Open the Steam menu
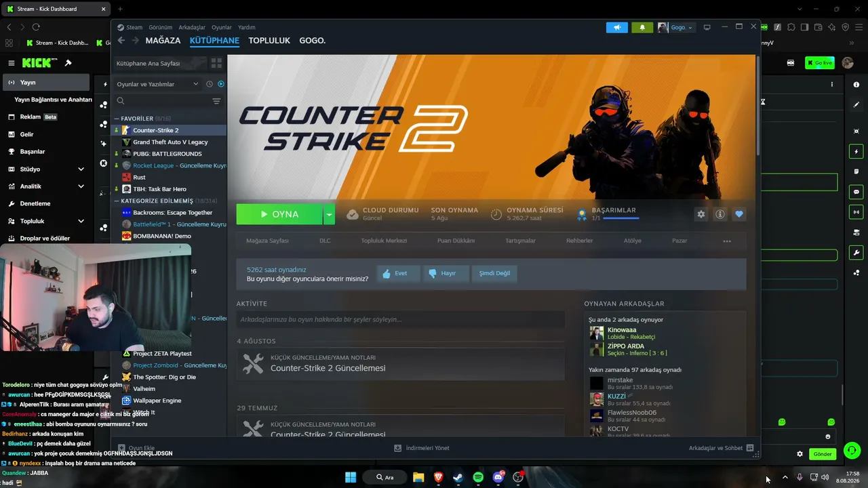The height and width of the screenshot is (488, 868). (x=134, y=28)
